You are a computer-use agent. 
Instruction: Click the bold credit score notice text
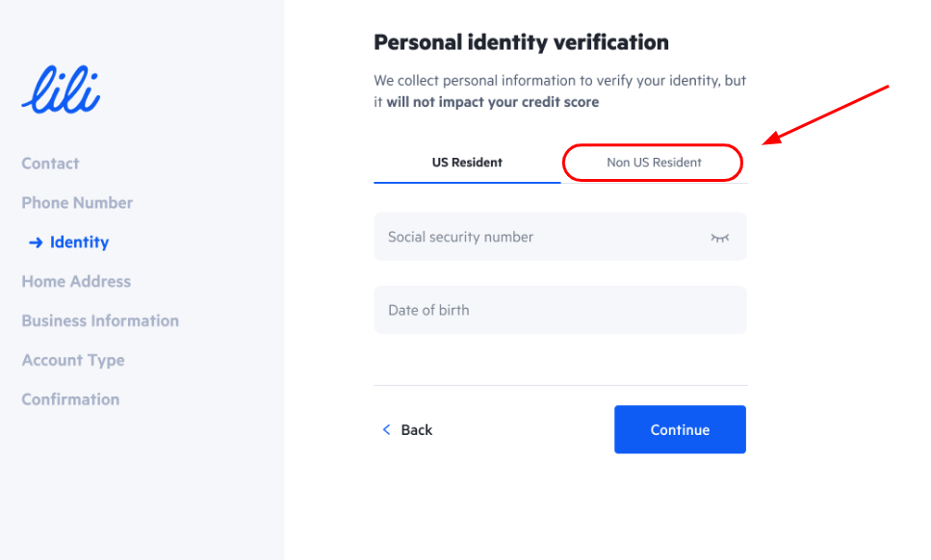coord(493,102)
